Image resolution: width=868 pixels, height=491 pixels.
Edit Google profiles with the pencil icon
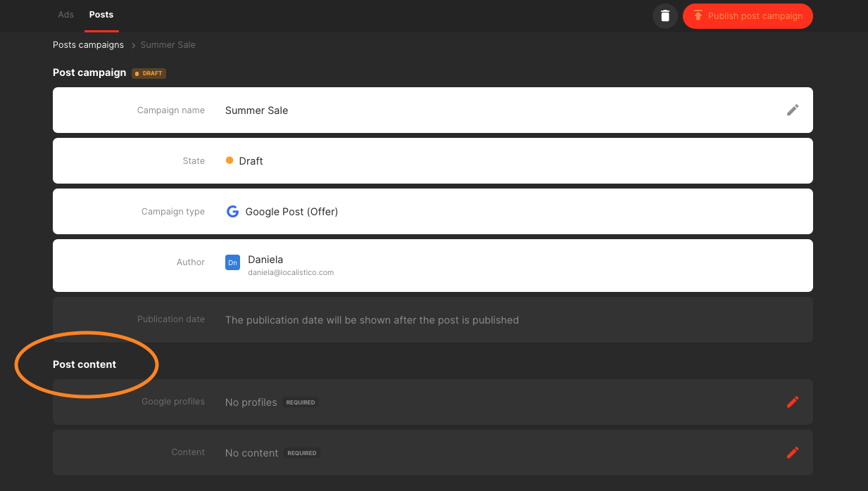tap(793, 402)
